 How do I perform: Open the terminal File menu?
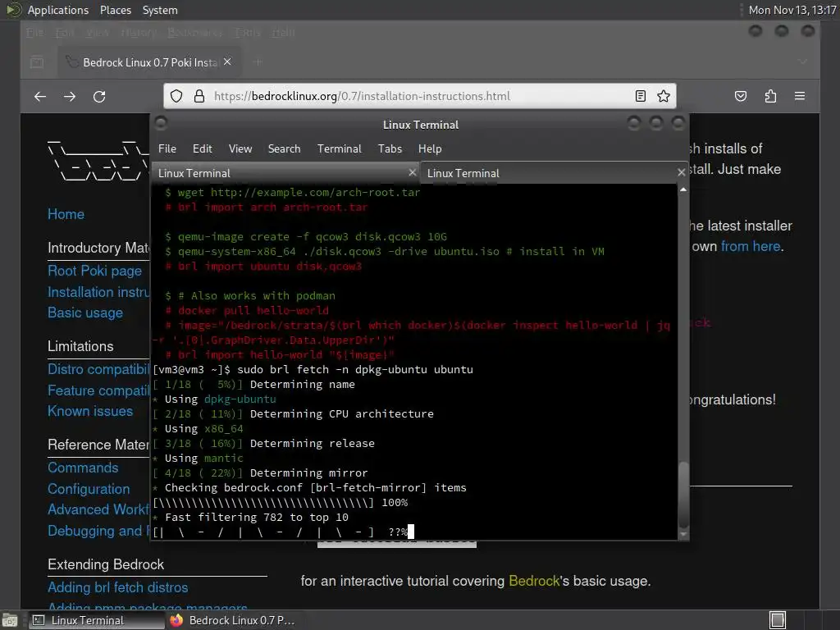167,149
